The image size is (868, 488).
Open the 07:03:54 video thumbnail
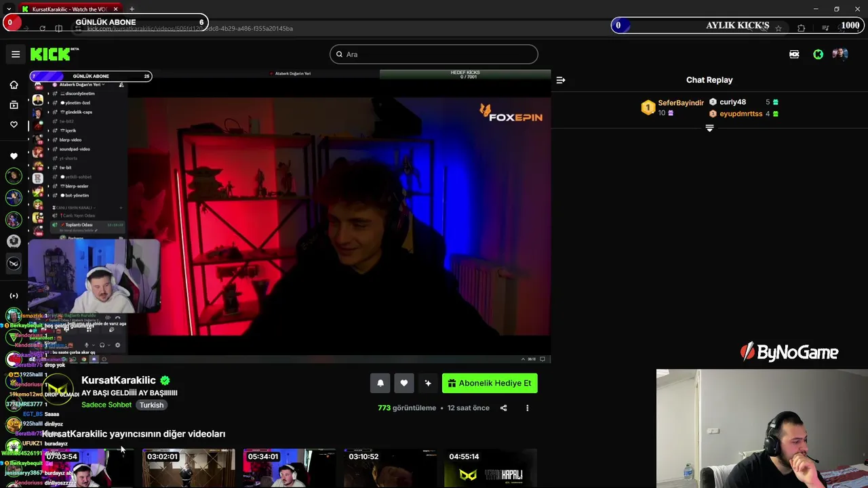[x=88, y=468]
